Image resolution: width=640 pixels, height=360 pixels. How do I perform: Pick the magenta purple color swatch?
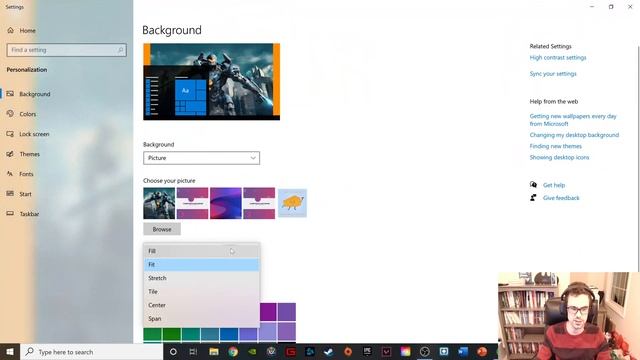point(268,312)
